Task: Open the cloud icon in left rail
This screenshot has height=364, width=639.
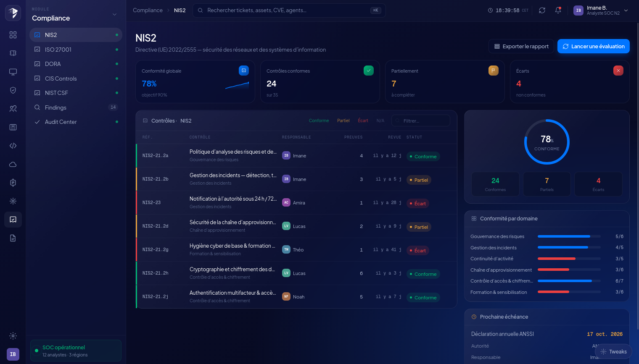Action: point(13,164)
